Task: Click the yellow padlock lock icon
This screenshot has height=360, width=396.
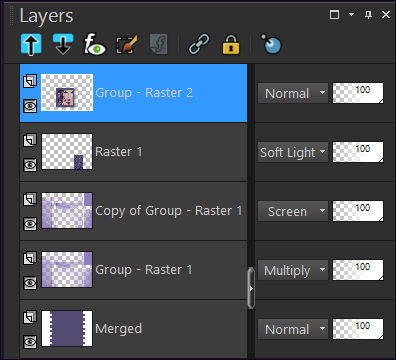Action: [231, 44]
